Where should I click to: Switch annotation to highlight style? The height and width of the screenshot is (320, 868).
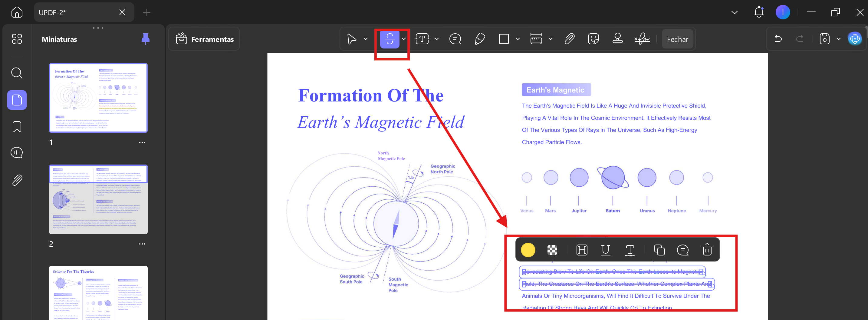(582, 250)
